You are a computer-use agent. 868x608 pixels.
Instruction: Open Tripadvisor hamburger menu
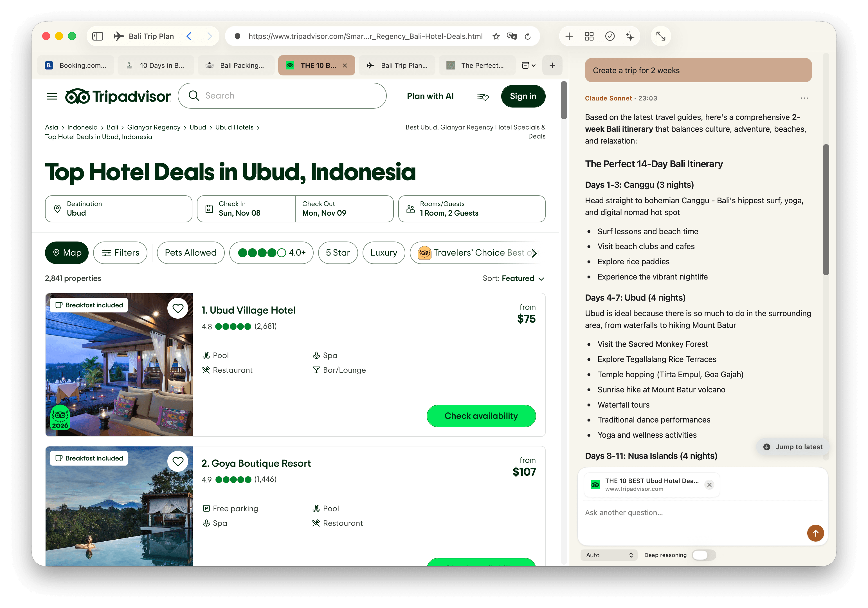[x=52, y=97]
